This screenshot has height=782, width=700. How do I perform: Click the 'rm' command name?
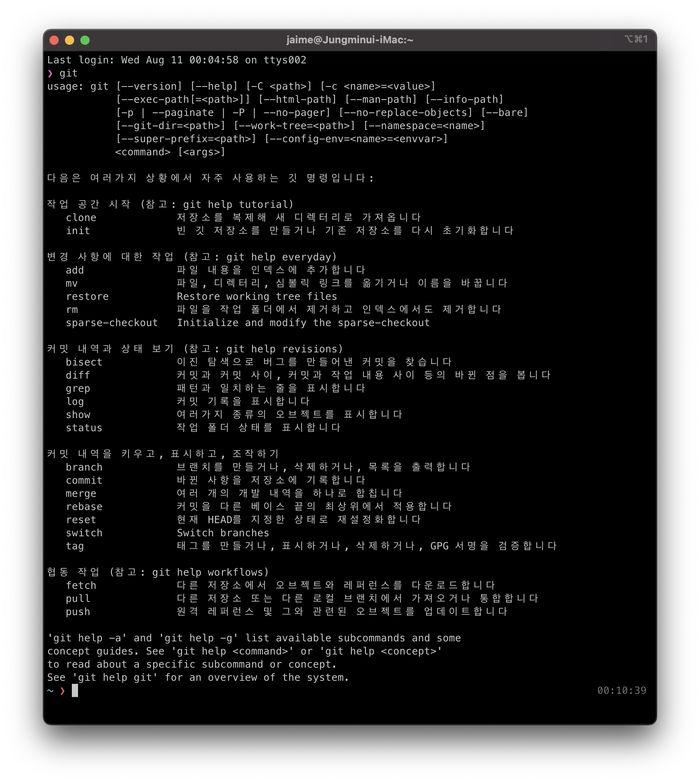(72, 310)
